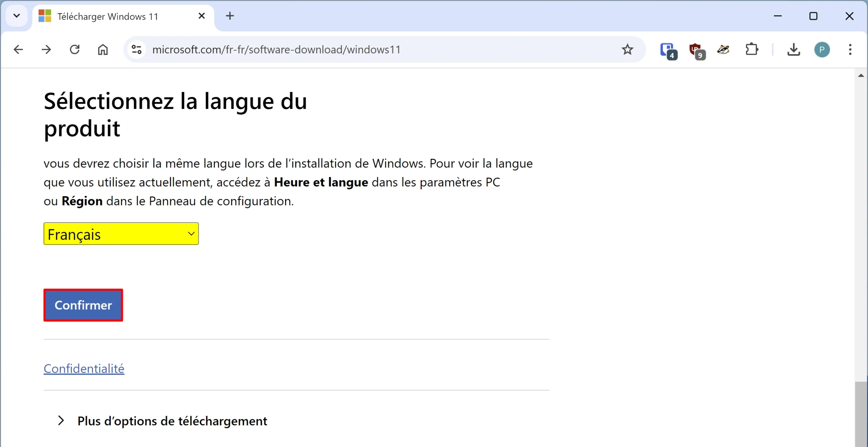Open the blue extension with badge 4
The image size is (868, 447).
668,51
